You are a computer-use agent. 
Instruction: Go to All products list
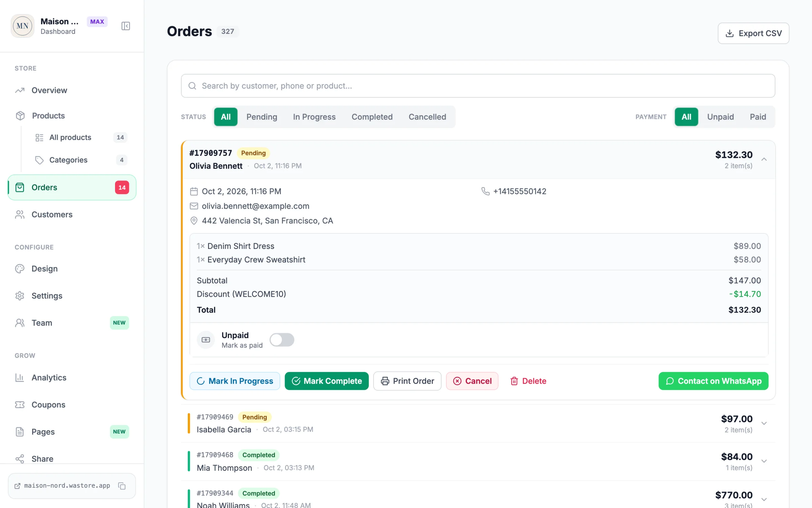[x=81, y=137]
